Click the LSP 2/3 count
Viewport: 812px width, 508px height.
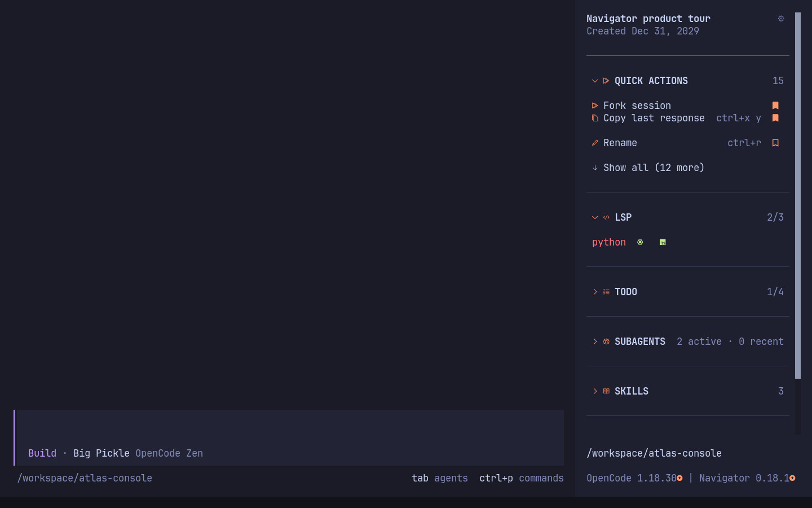point(775,217)
